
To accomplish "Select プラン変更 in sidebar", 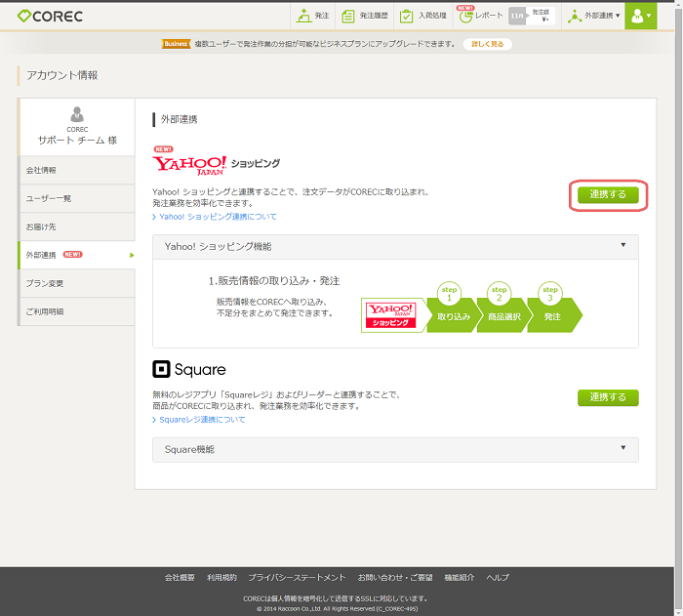I will pos(77,283).
